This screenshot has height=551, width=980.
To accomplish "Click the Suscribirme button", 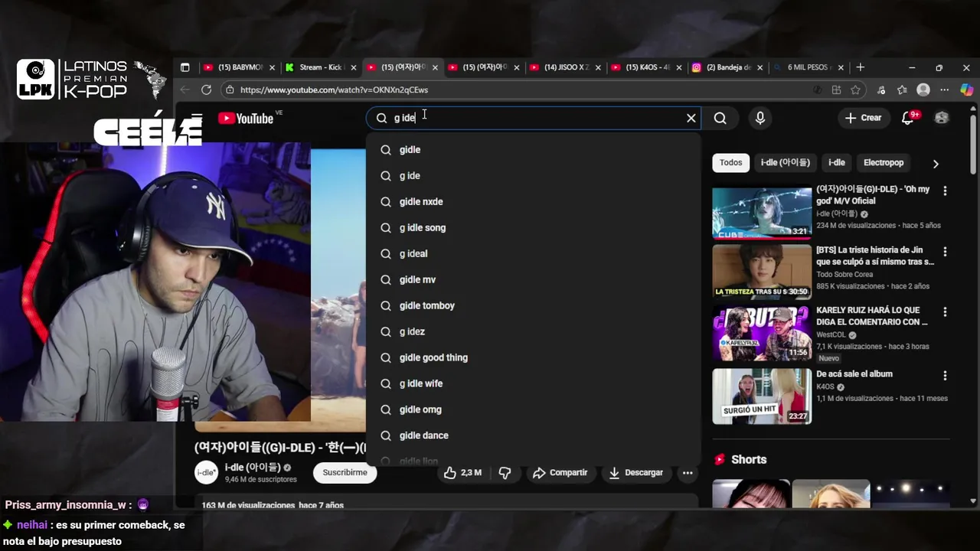I will 345,473.
